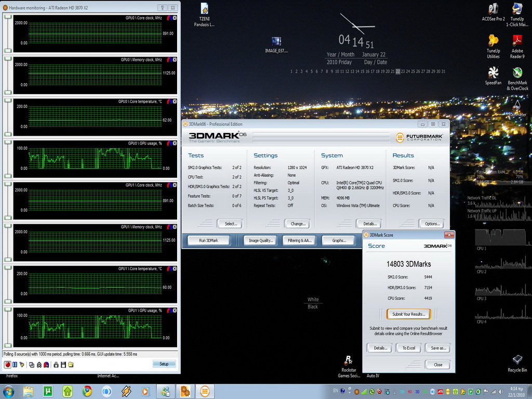
Task: Switch to 3DMark06 taskbar button
Action: tap(205, 392)
